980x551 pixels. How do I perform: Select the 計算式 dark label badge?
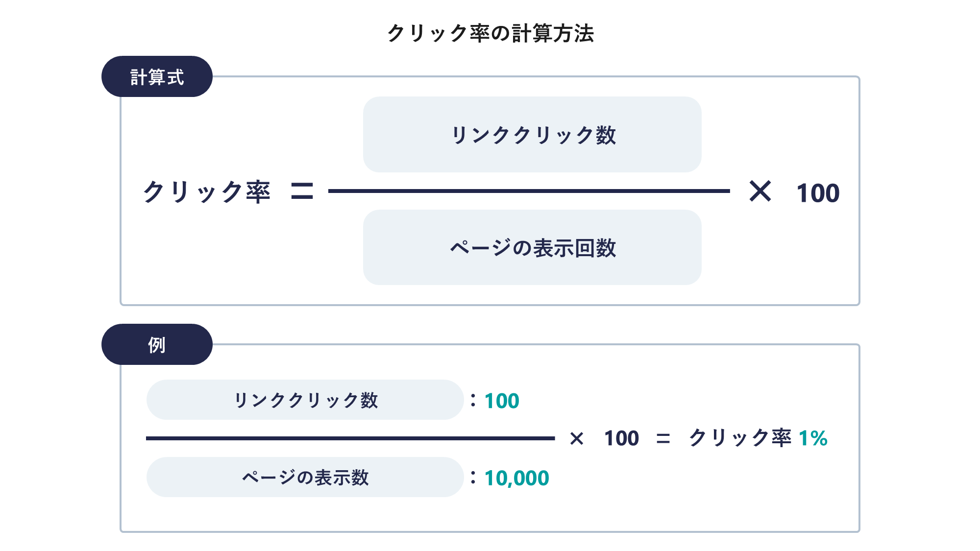(157, 76)
